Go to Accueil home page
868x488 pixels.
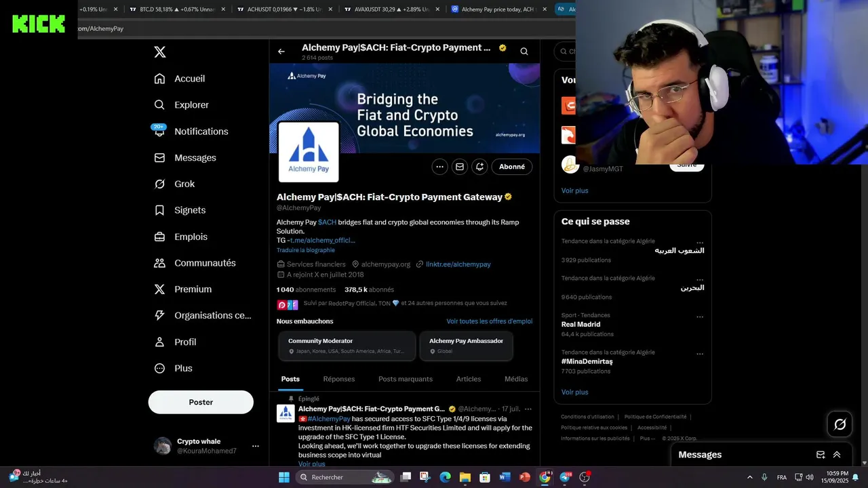180,79
